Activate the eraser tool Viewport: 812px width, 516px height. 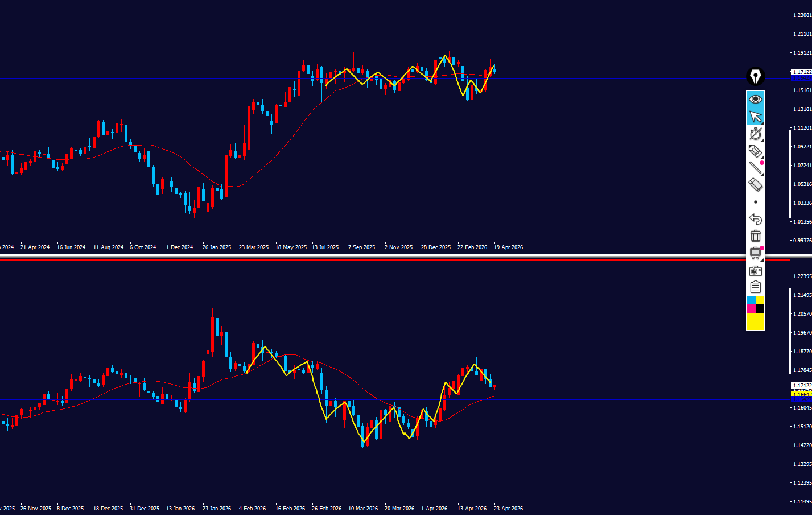[755, 184]
